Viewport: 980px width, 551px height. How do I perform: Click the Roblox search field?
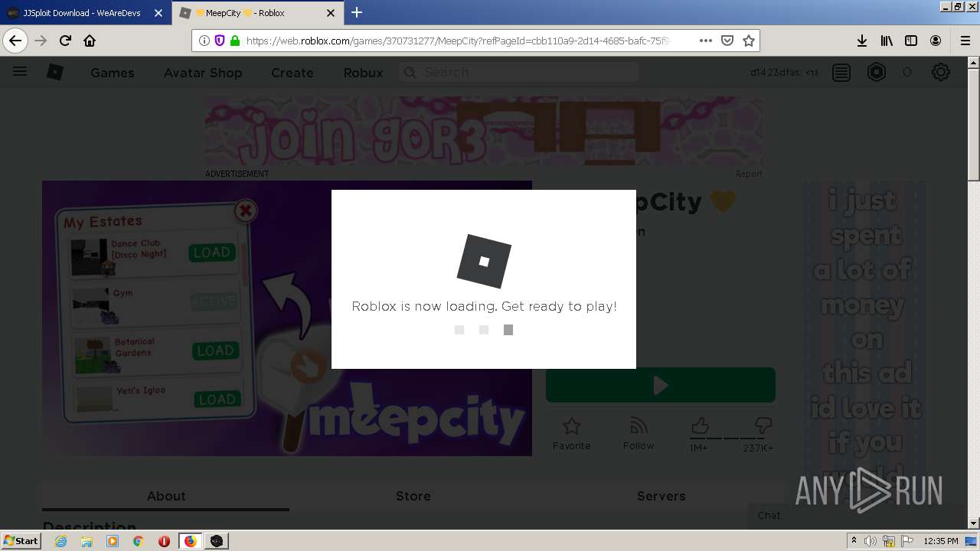(519, 72)
